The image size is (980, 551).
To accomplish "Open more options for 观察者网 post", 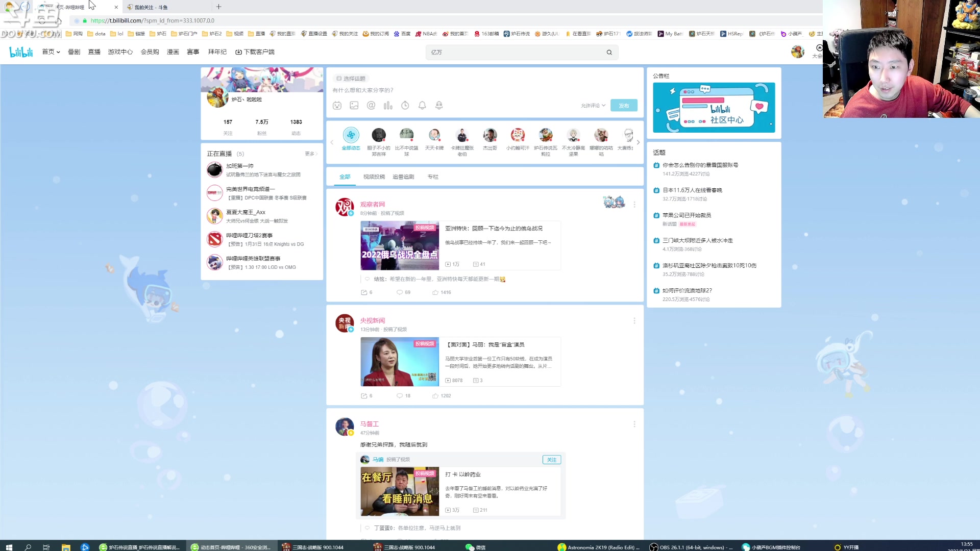I will pyautogui.click(x=634, y=205).
